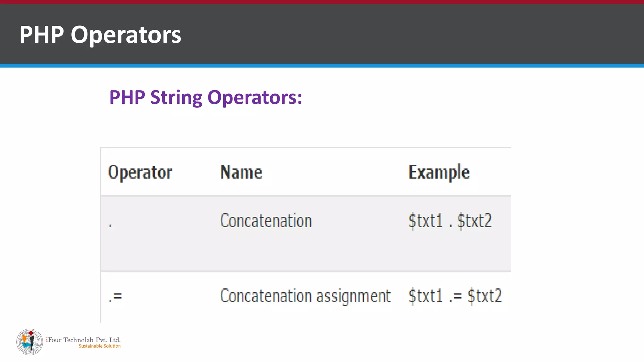Viewport: 644px width, 362px height.
Task: Click the divider line under the table header row
Action: (x=305, y=196)
